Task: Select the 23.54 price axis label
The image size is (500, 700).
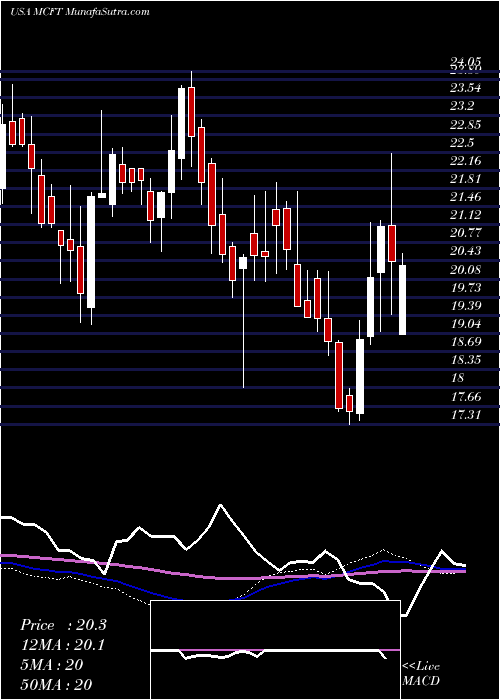Action: click(466, 88)
